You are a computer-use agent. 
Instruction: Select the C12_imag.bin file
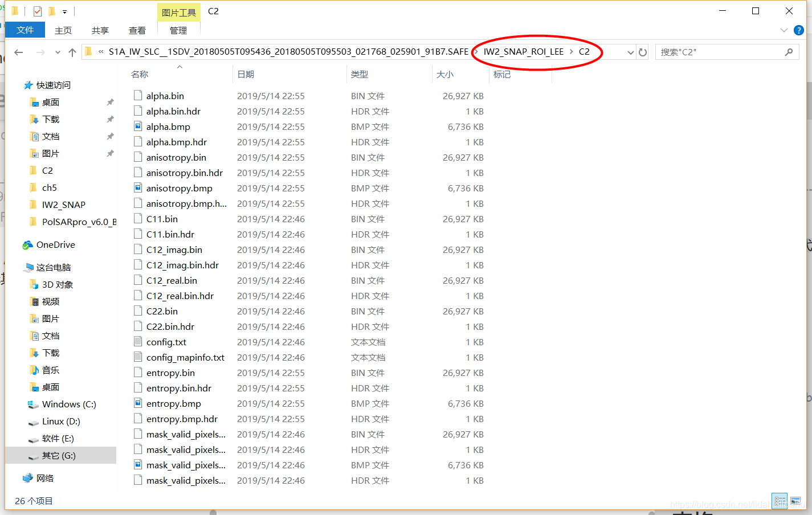(x=174, y=250)
